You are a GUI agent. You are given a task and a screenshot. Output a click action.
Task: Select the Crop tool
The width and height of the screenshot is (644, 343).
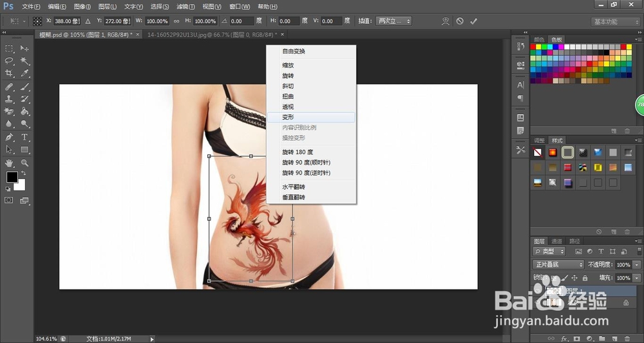9,73
